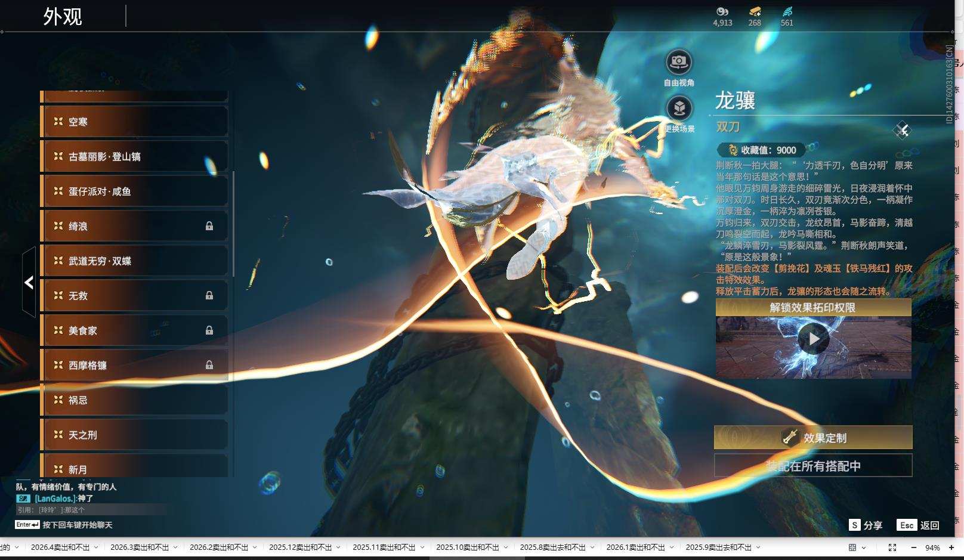The image size is (964, 560).
Task: Click the weapon icon beside 新月
Action: 58,469
